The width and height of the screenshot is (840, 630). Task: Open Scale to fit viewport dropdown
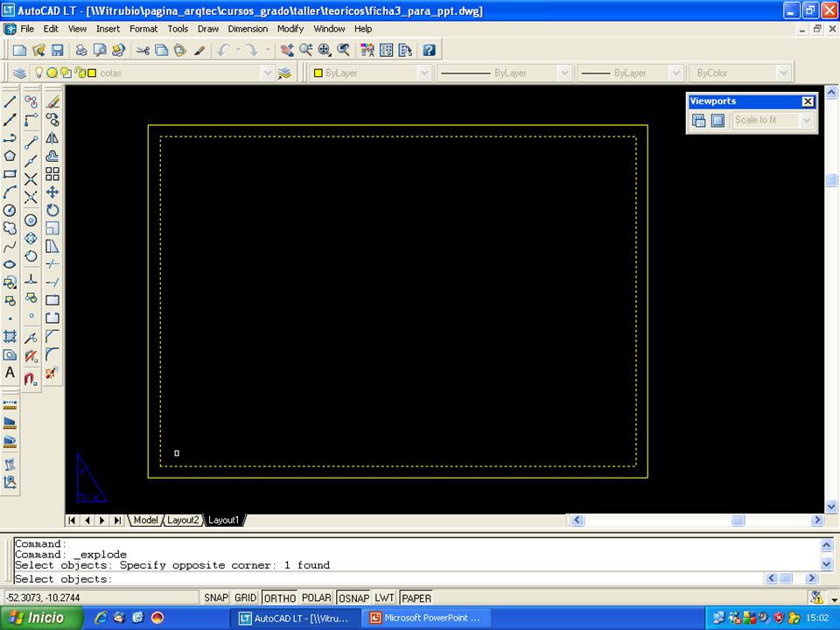click(807, 121)
